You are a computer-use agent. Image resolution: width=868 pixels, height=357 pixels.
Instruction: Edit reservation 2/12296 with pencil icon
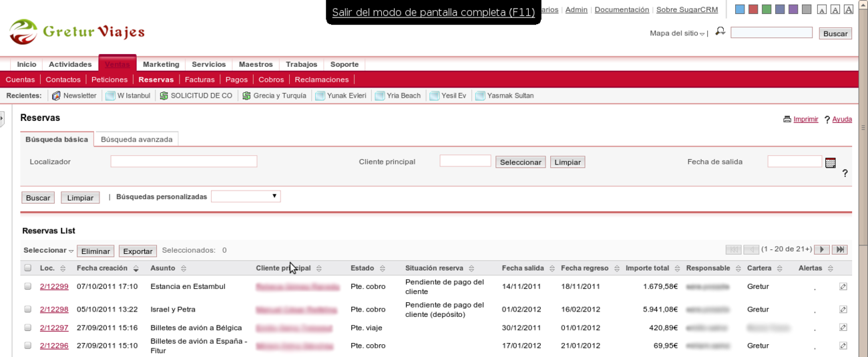843,346
